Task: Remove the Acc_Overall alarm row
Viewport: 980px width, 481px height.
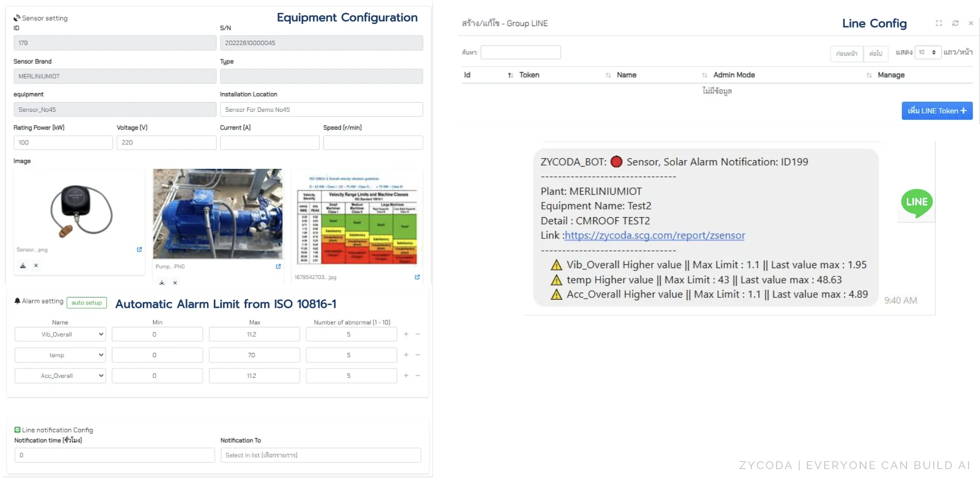Action: tap(418, 376)
